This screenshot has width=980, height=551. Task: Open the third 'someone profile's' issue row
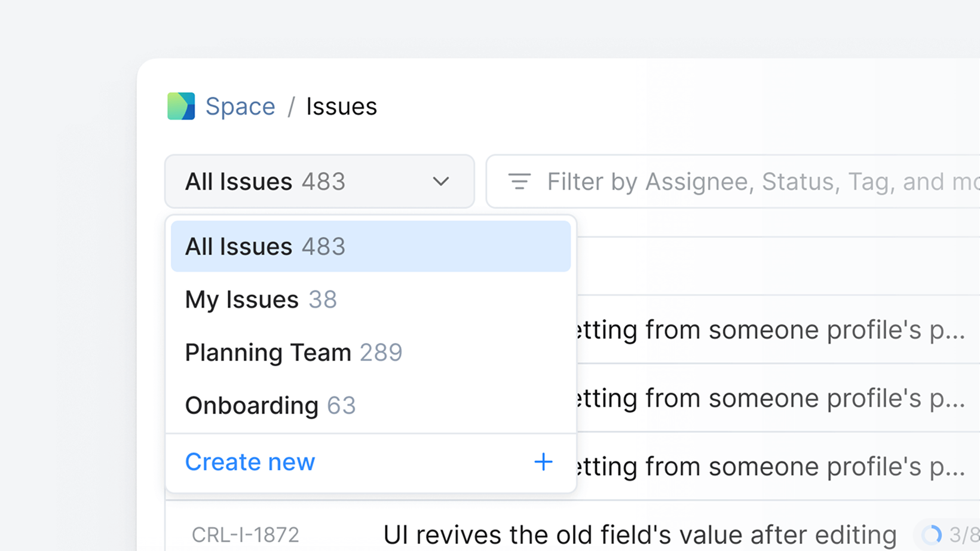(x=771, y=466)
